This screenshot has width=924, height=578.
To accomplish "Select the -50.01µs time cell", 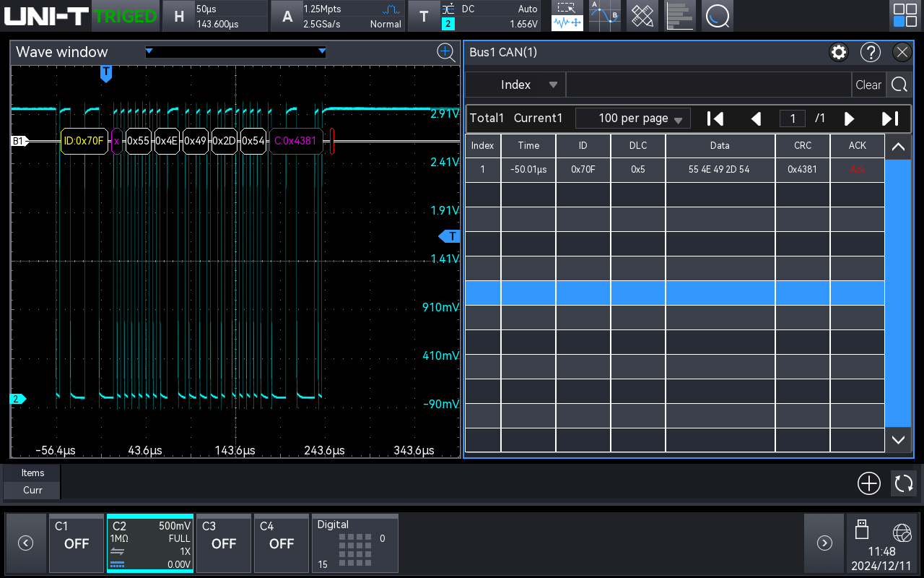I will click(x=528, y=170).
